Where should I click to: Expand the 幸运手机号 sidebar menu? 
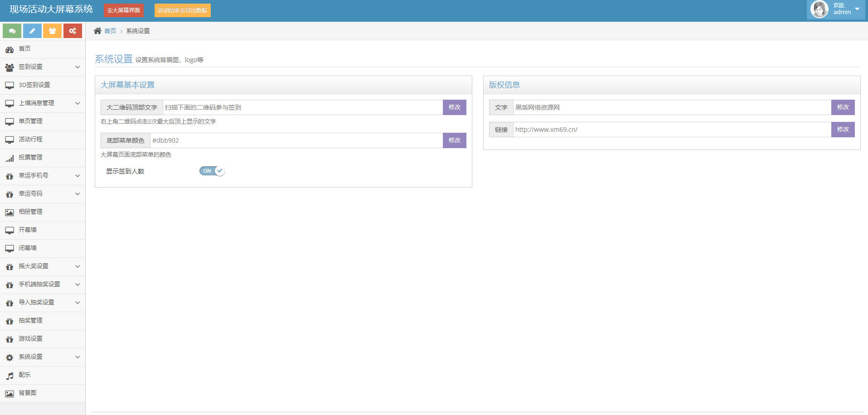(43, 176)
